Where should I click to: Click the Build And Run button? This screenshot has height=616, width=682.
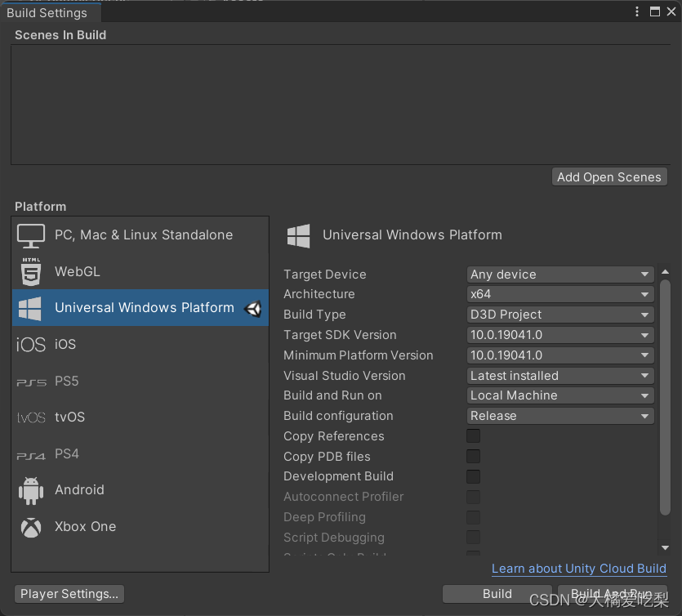click(x=612, y=594)
